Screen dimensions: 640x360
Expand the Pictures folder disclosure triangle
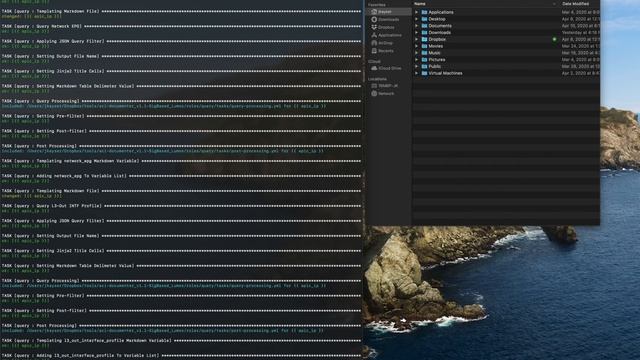point(417,60)
